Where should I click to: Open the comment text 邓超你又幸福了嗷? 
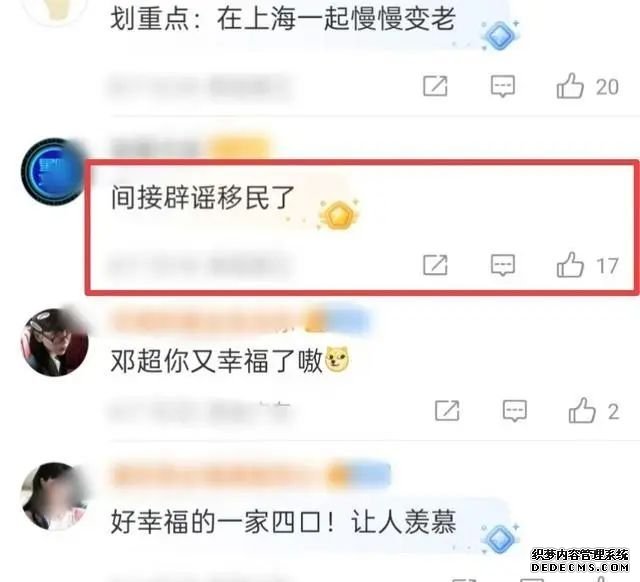[x=217, y=360]
